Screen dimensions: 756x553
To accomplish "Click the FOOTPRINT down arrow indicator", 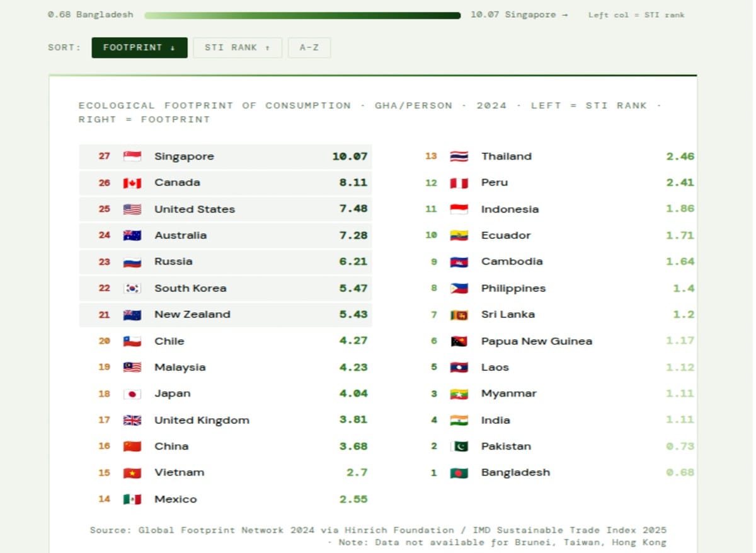I will tap(171, 47).
